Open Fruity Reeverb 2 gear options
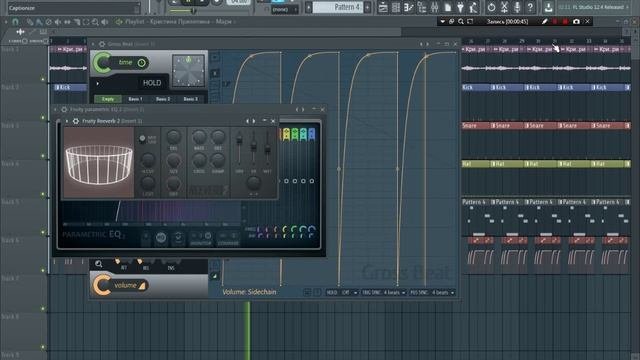Viewport: 640px width, 360px height. pyautogui.click(x=76, y=121)
